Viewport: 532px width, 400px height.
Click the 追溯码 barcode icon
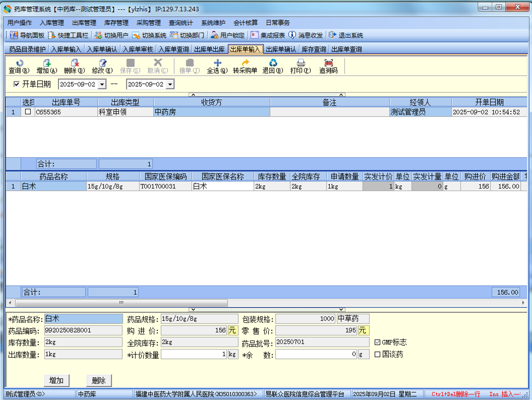(x=329, y=63)
